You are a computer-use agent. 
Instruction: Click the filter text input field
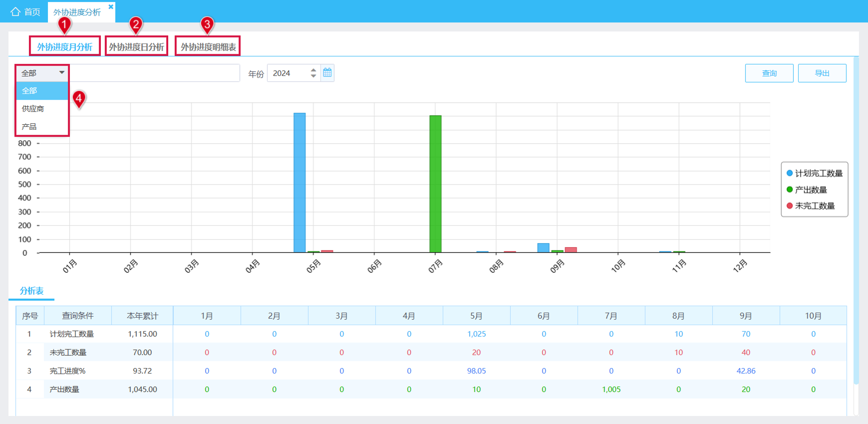[x=154, y=73]
